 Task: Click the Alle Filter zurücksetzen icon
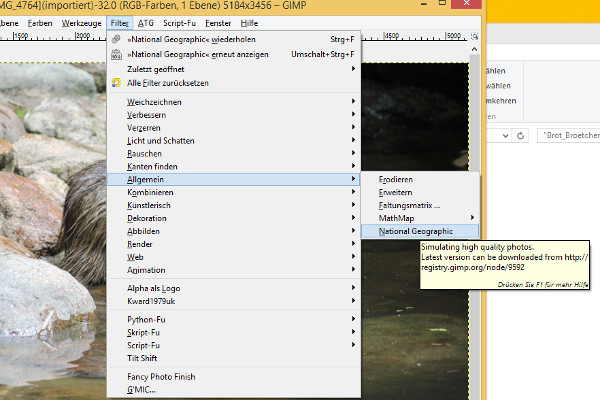tap(117, 82)
